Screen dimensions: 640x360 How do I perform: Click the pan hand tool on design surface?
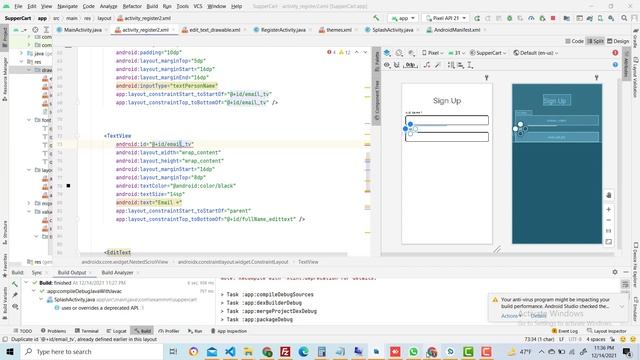click(609, 195)
